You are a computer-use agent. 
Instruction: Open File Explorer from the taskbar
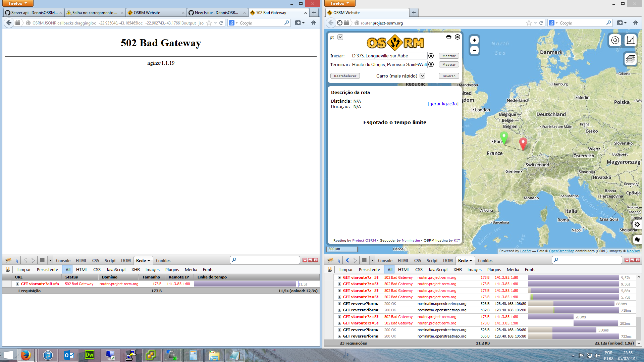coord(214,355)
